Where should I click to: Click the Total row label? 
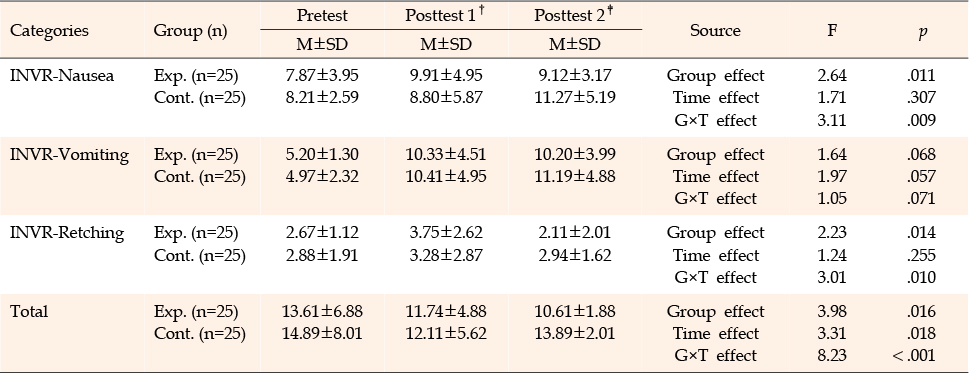coord(29,311)
